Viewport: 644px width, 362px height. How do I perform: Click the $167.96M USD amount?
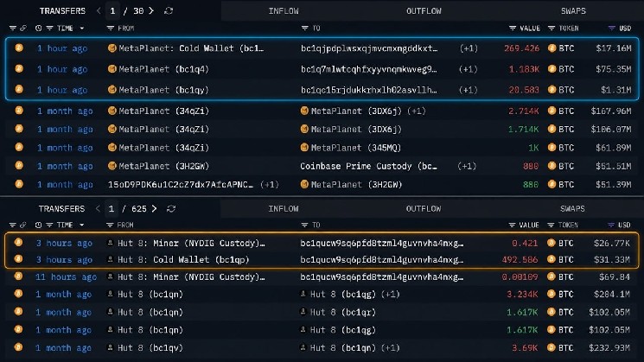(x=611, y=111)
